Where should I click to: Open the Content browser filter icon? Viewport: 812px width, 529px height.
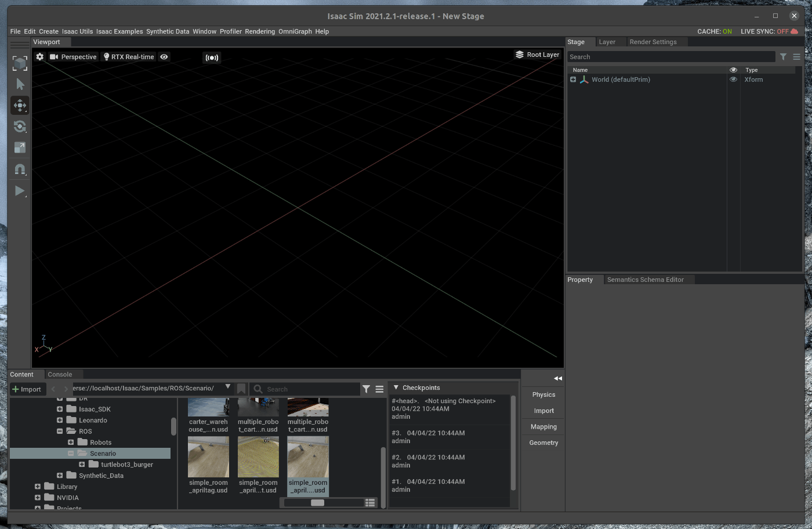coord(366,389)
